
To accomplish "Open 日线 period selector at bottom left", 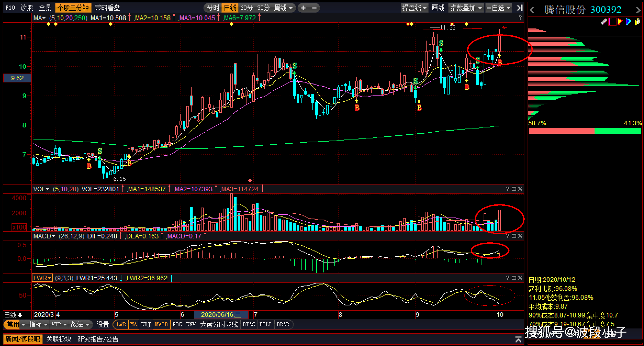I will pos(14,315).
